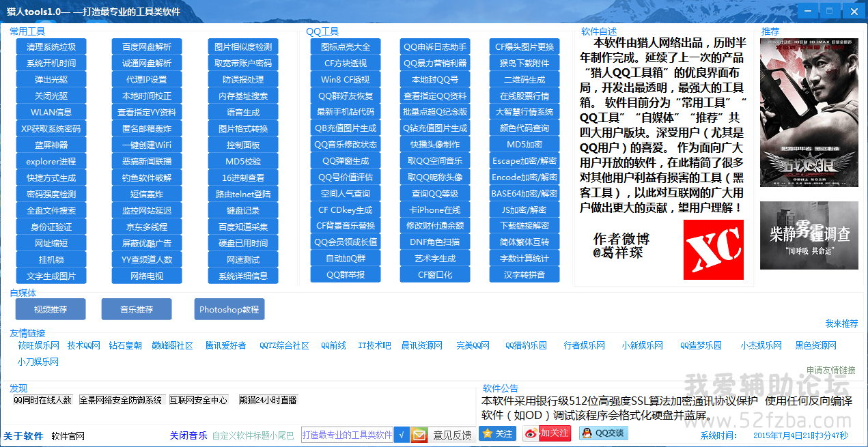
Task: Open the 柴静雾霾调查 banner
Action: [x=809, y=235]
